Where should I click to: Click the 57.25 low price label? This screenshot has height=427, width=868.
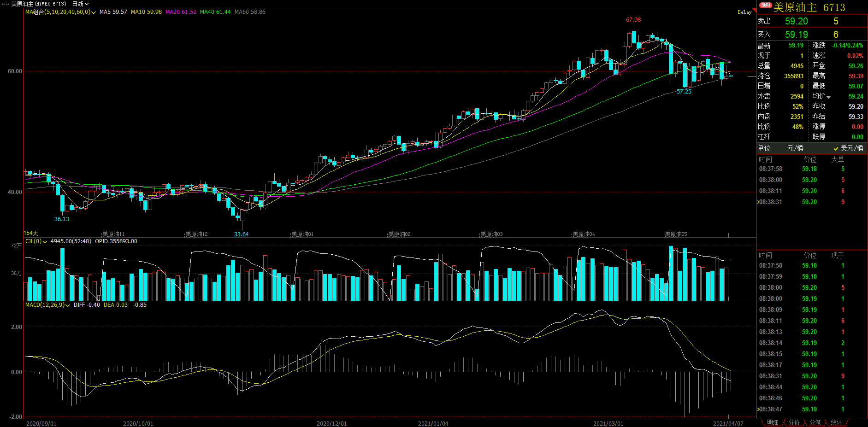click(684, 92)
